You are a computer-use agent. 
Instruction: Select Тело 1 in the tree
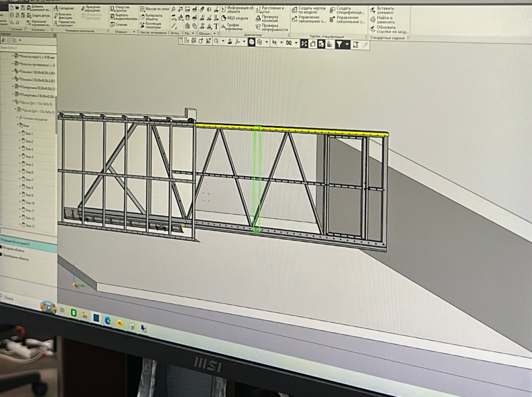pos(27,134)
